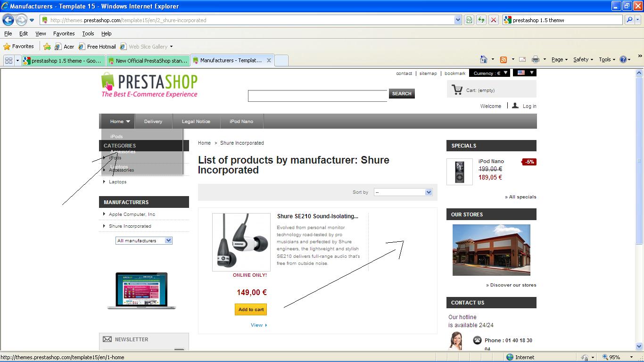Click the Shure earphones product thumbnail

point(241,242)
